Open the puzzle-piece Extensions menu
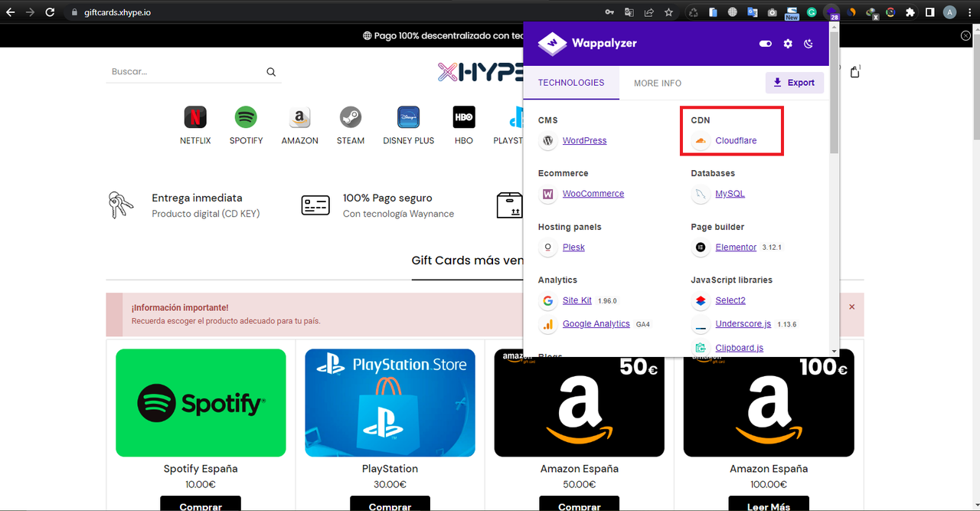Screen dimensions: 980x511 coord(910,12)
